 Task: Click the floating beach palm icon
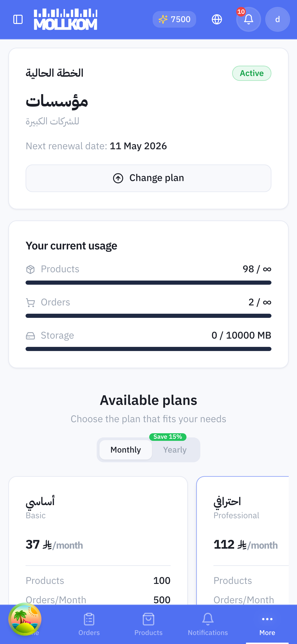(x=25, y=619)
